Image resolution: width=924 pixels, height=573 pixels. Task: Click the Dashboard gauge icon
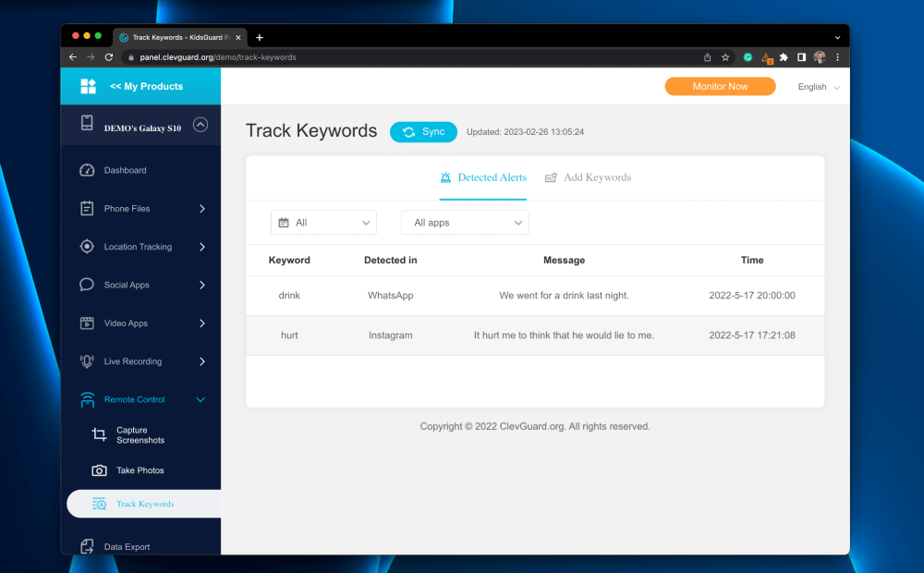tap(87, 170)
